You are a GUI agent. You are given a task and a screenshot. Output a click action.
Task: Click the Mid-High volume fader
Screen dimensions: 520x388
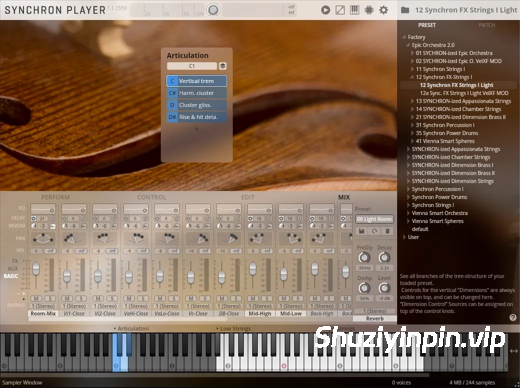253,269
